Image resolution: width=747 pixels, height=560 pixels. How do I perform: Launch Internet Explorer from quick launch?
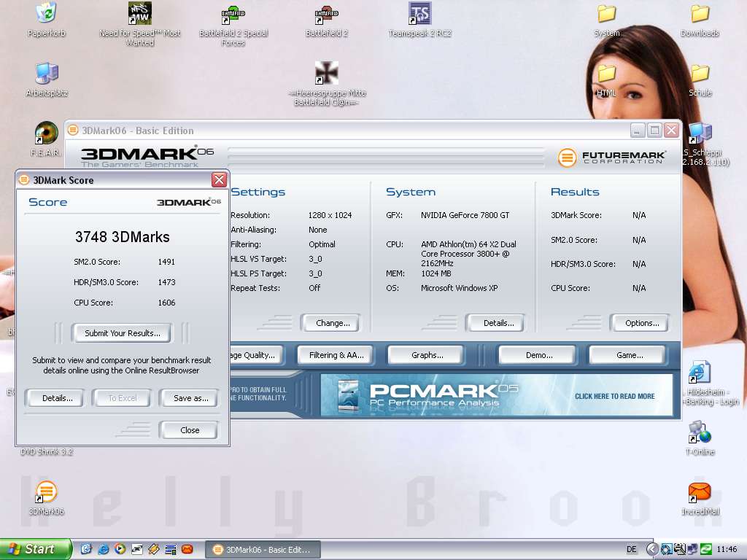point(104,549)
